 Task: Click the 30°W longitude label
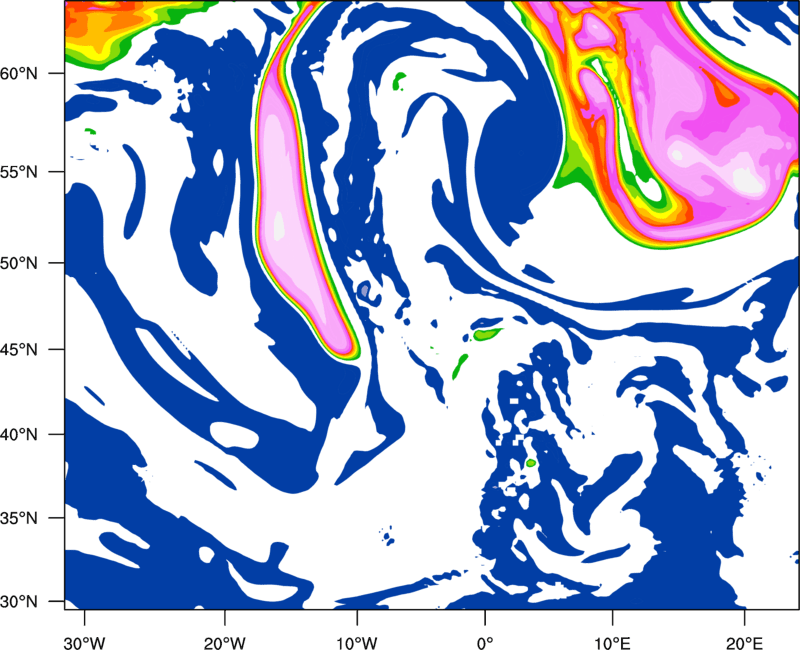(x=85, y=643)
